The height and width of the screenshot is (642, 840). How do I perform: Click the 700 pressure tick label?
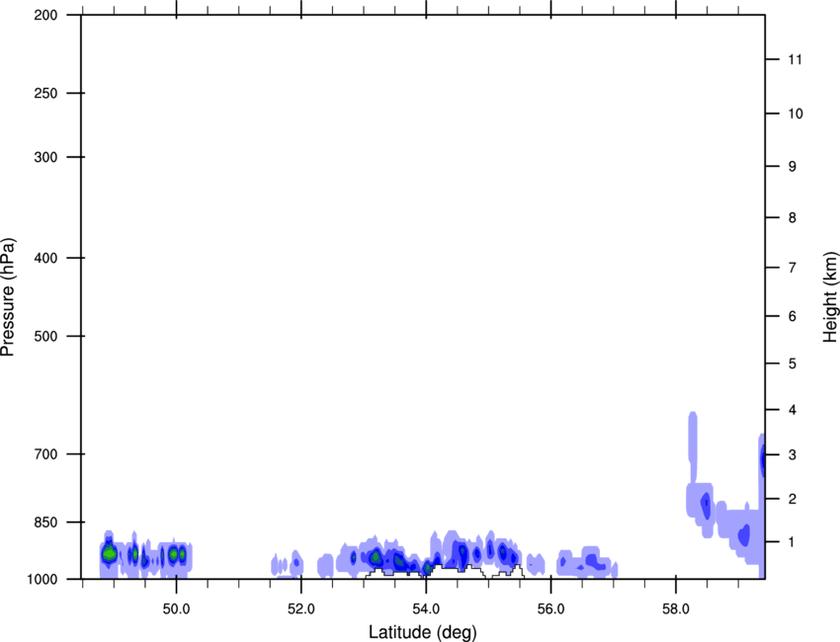45,454
